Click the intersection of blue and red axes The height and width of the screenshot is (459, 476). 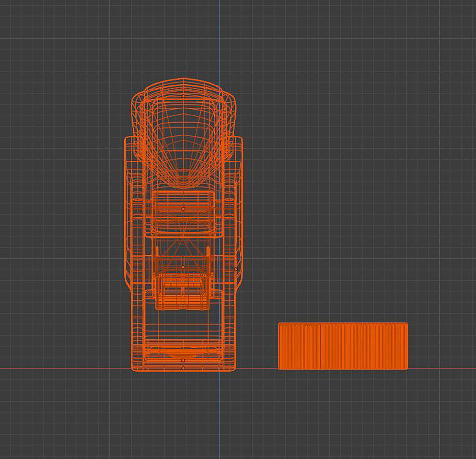219,368
